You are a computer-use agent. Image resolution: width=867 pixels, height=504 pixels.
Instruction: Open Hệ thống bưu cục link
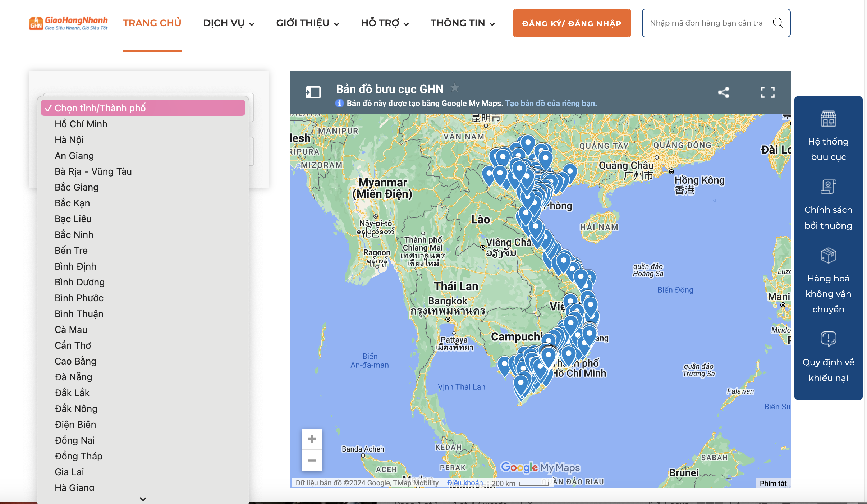pyautogui.click(x=828, y=149)
